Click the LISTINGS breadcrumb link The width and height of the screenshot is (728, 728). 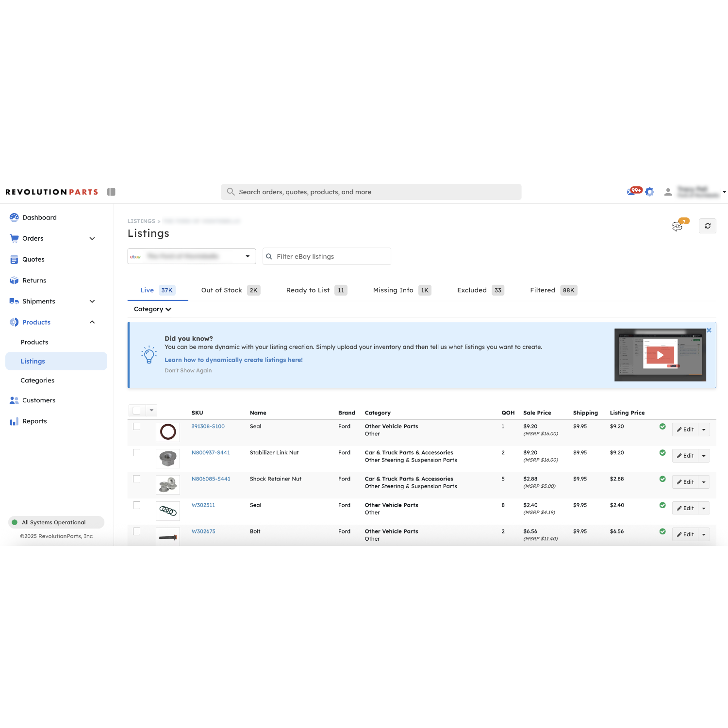coord(141,221)
